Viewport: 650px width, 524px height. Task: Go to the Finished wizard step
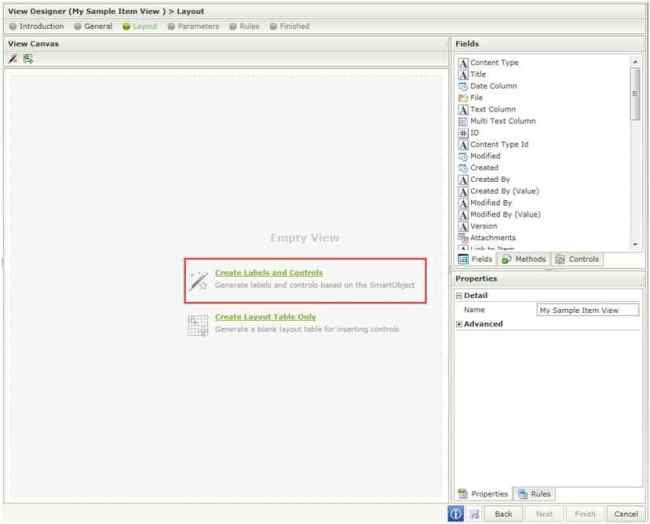290,26
